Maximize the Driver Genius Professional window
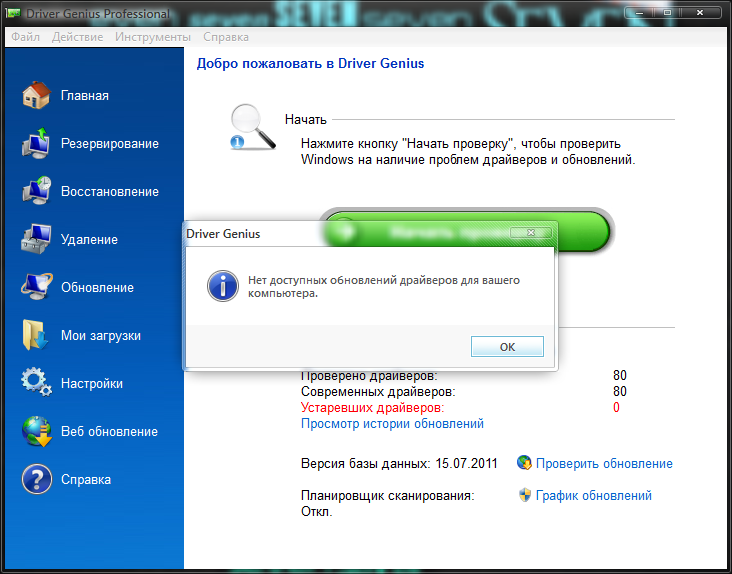732x574 pixels. 668,13
